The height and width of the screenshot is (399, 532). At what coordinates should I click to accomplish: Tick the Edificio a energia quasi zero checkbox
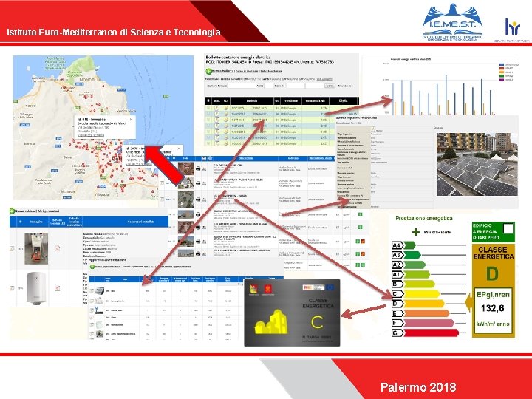click(508, 229)
